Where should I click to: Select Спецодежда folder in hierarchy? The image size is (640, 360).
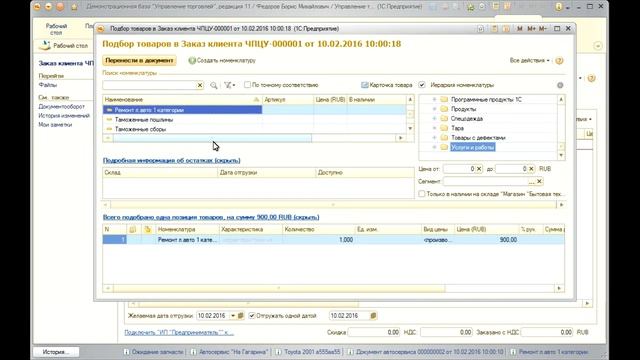coord(467,119)
